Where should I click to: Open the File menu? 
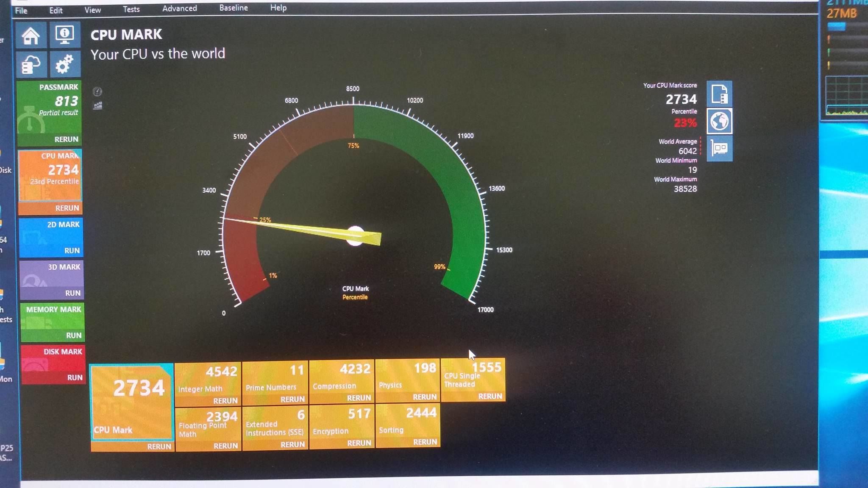(x=21, y=11)
